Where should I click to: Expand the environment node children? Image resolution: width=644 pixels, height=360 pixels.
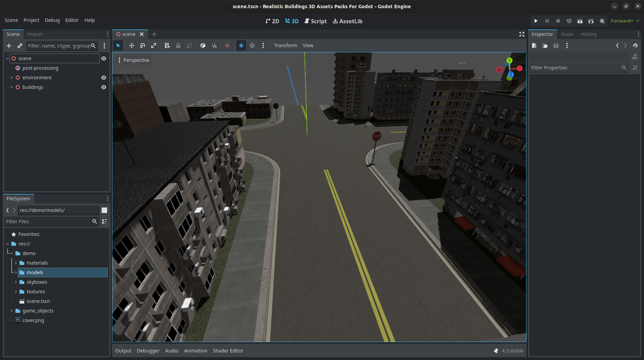(12, 78)
